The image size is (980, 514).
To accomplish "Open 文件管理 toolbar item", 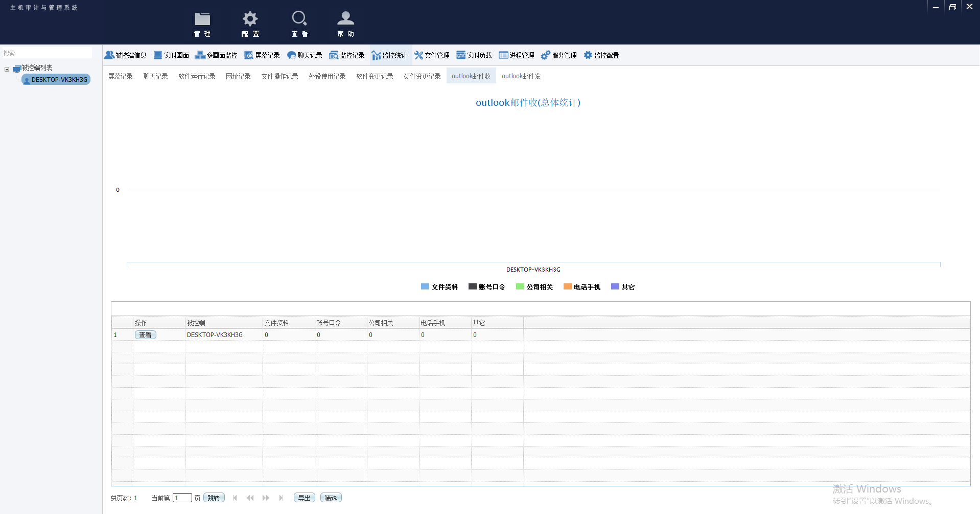I will 432,55.
